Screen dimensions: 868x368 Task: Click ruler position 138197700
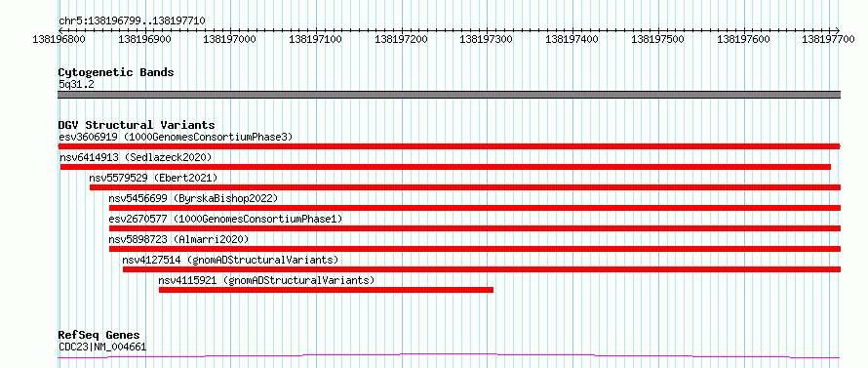pyautogui.click(x=829, y=39)
